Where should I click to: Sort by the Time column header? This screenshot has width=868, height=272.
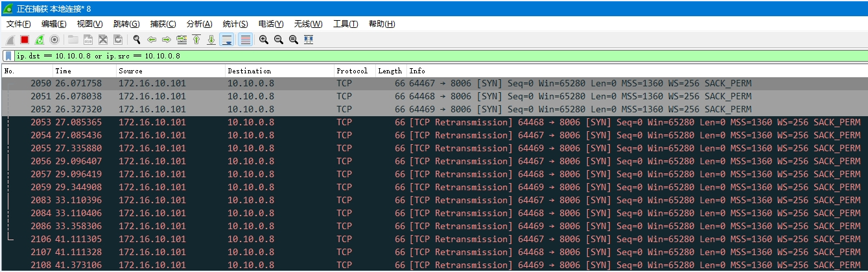coord(84,71)
